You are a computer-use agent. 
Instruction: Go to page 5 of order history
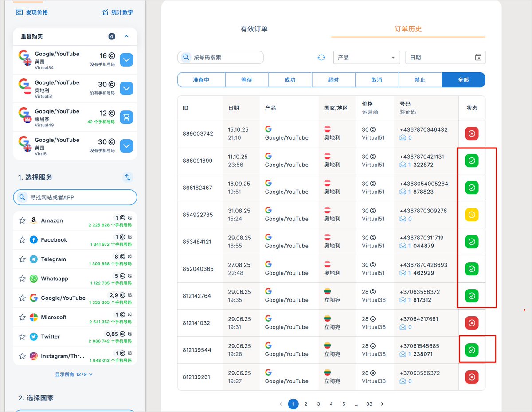pos(344,404)
